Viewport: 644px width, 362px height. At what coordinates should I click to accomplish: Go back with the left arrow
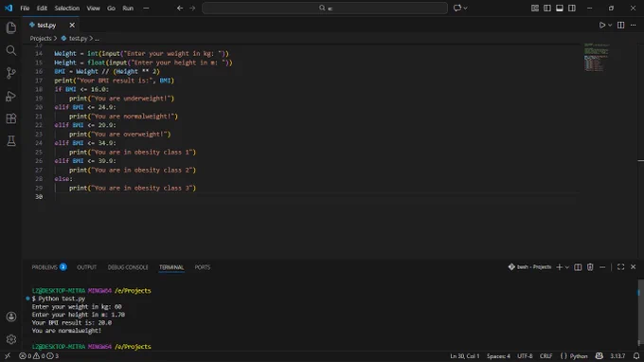click(x=180, y=8)
